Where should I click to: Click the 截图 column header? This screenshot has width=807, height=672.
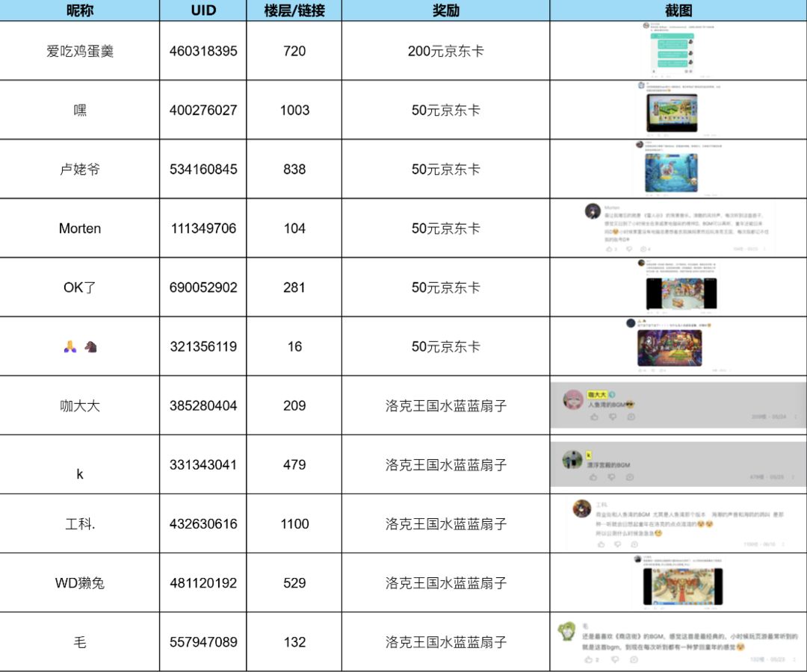(x=678, y=10)
